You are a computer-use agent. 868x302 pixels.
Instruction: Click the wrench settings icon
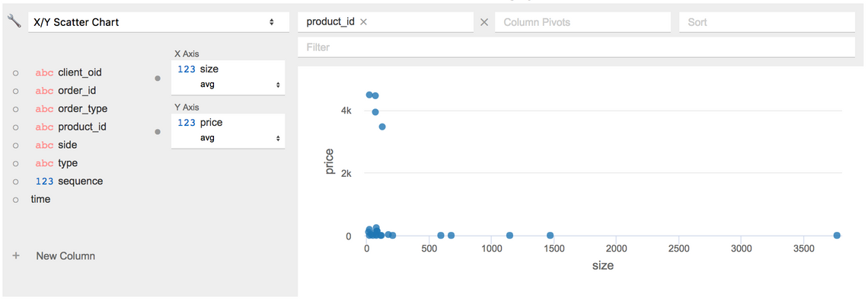point(14,21)
